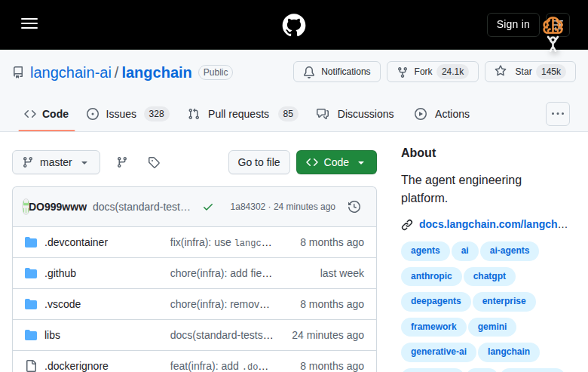The width and height of the screenshot is (588, 372).
Task: Select the ai-agents topic tag
Action: pos(510,251)
